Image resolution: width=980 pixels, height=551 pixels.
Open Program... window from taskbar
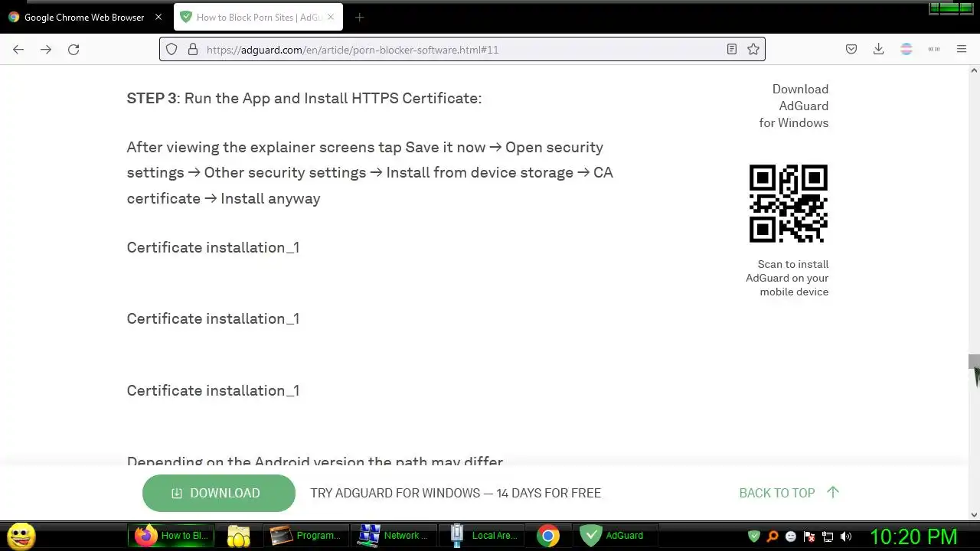305,536
